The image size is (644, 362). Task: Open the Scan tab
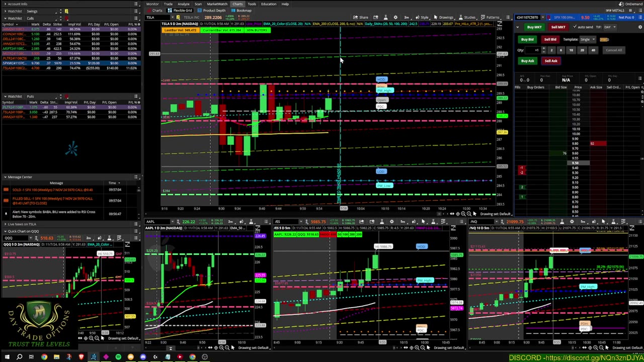(198, 4)
